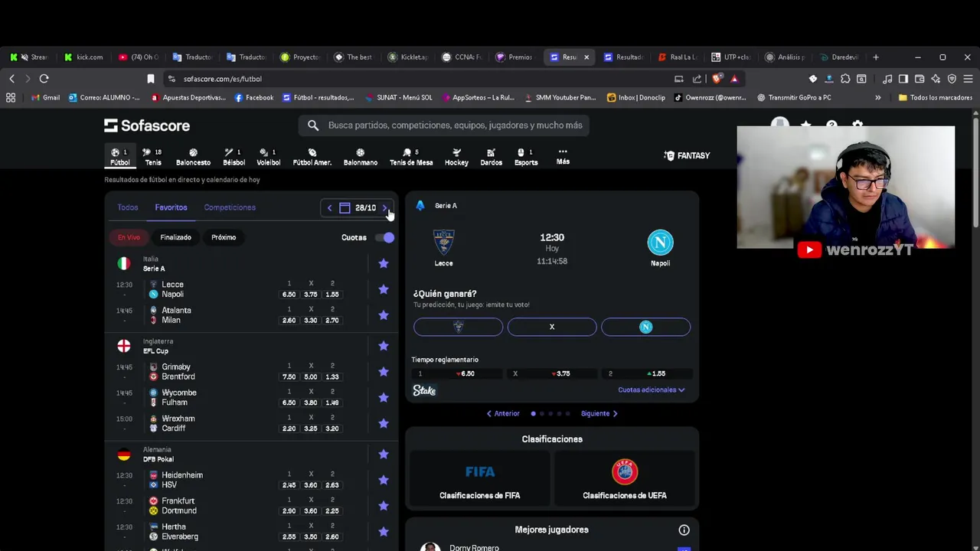
Task: Vote for Lecce to win
Action: click(x=458, y=327)
